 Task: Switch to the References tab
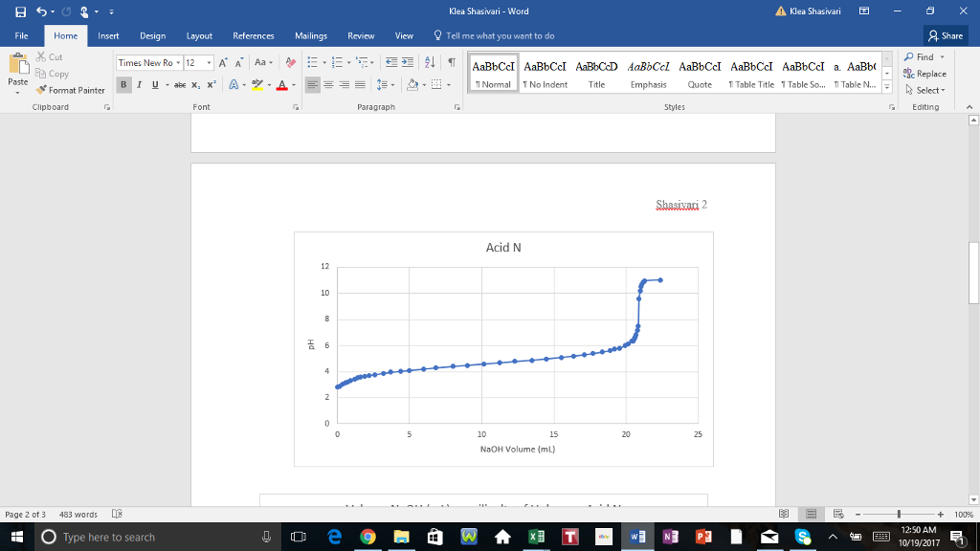click(253, 35)
